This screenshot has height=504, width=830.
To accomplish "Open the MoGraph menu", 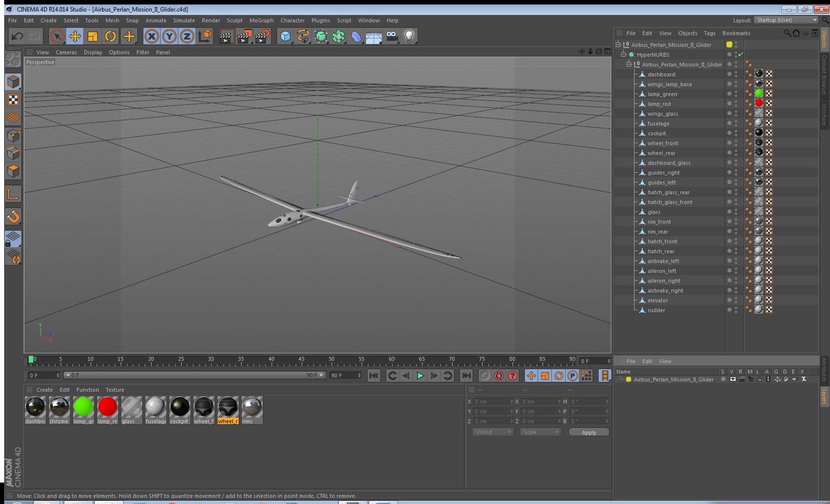I will click(261, 21).
